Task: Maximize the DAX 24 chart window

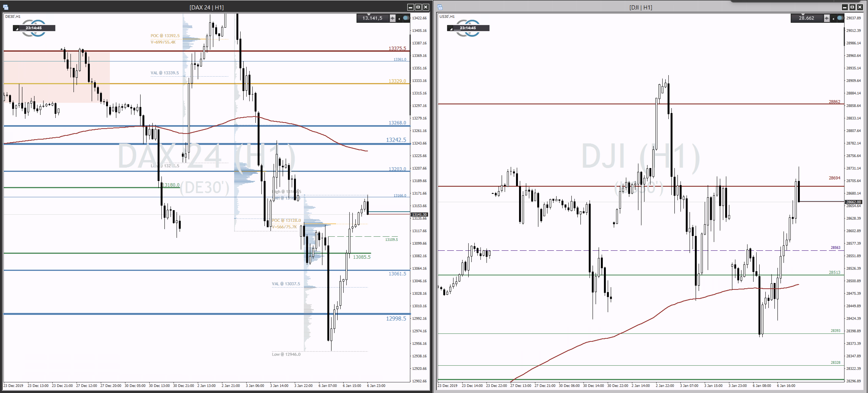Action: (418, 7)
